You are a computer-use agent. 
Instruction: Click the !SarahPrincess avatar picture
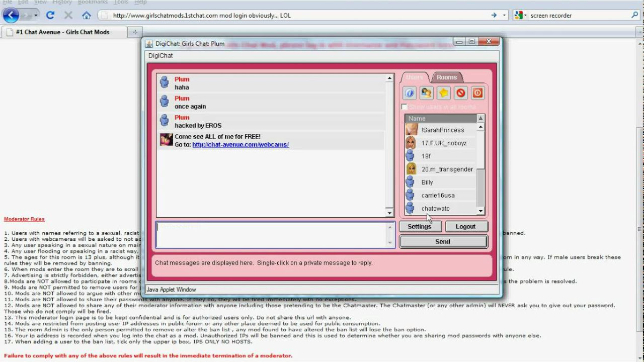click(412, 130)
